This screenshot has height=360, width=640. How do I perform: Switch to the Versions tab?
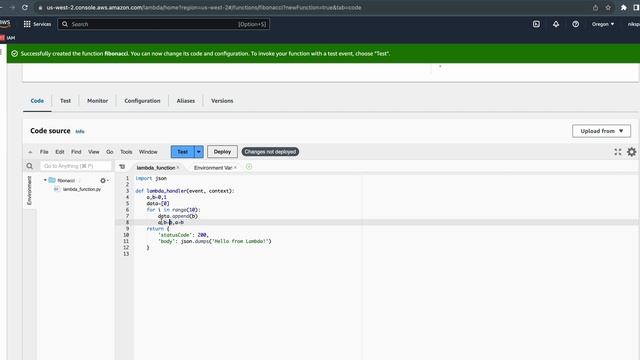(222, 101)
